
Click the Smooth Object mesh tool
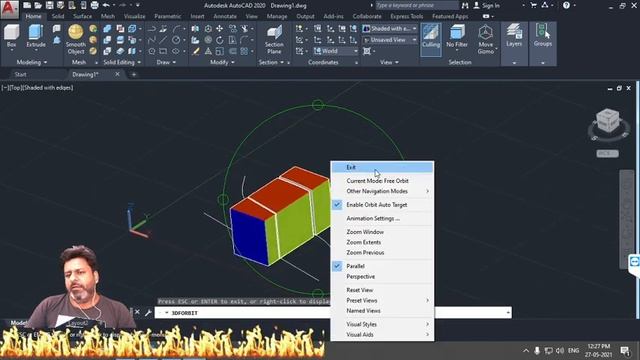click(x=76, y=39)
